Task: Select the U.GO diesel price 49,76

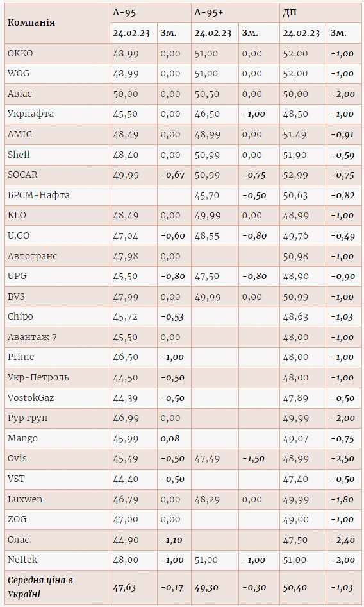Action: [x=295, y=235]
